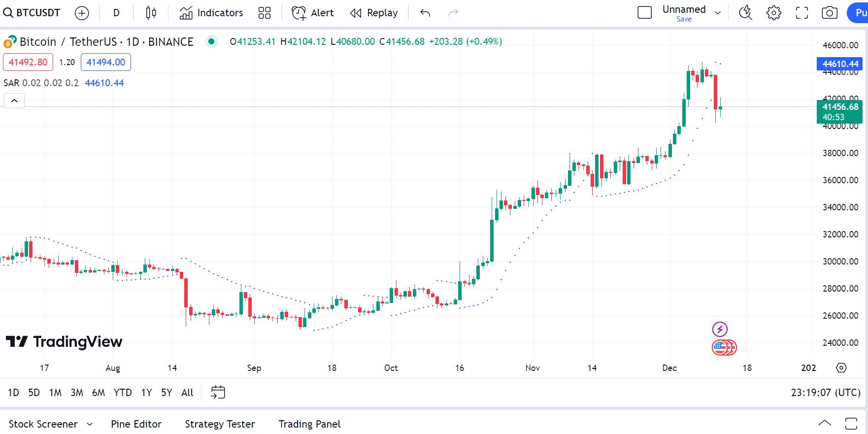The width and height of the screenshot is (868, 434).
Task: Open the Pine Editor tab
Action: click(x=136, y=424)
